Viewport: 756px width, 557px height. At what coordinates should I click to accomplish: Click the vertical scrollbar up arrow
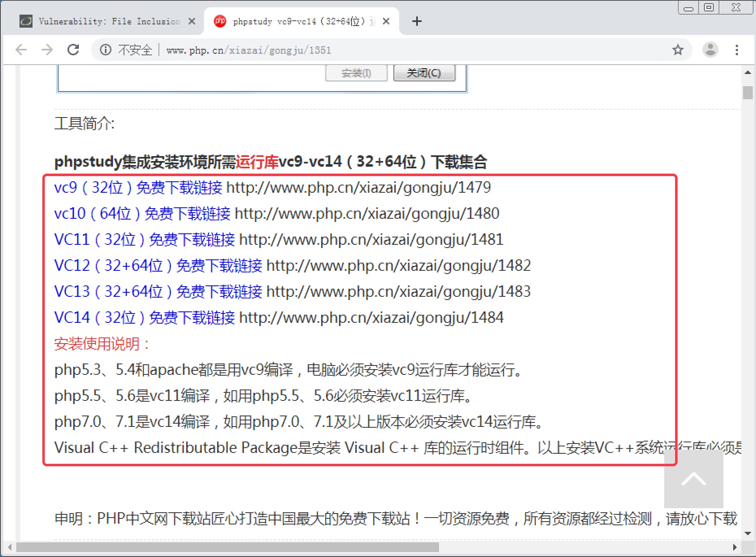click(x=748, y=72)
